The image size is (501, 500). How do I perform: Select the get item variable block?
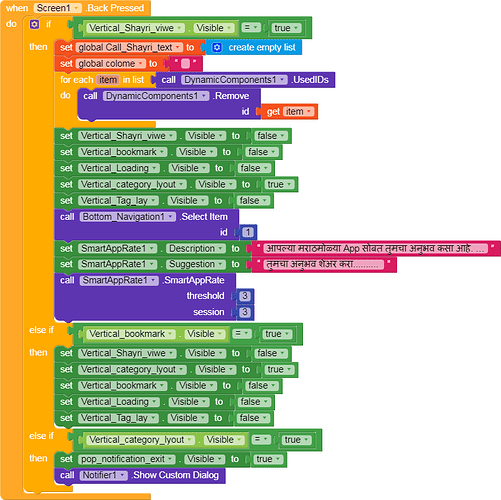(289, 112)
